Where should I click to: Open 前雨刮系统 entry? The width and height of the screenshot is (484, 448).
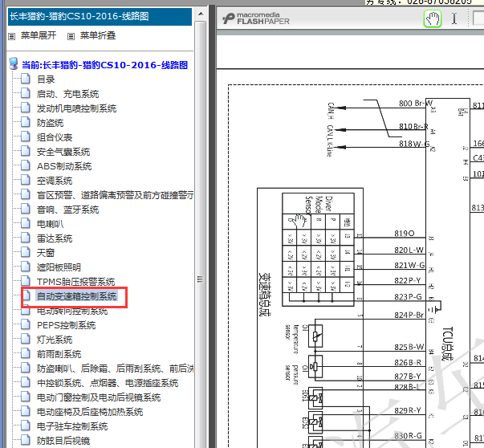click(x=59, y=354)
